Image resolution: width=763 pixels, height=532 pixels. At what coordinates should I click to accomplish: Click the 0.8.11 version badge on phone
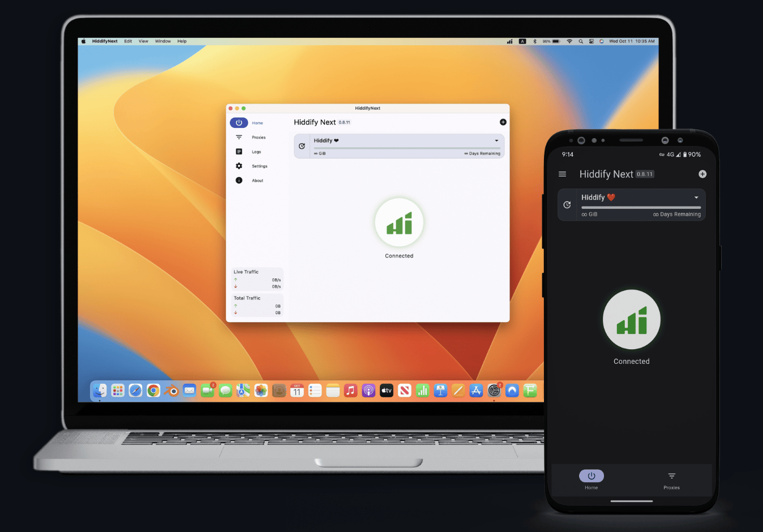click(645, 174)
